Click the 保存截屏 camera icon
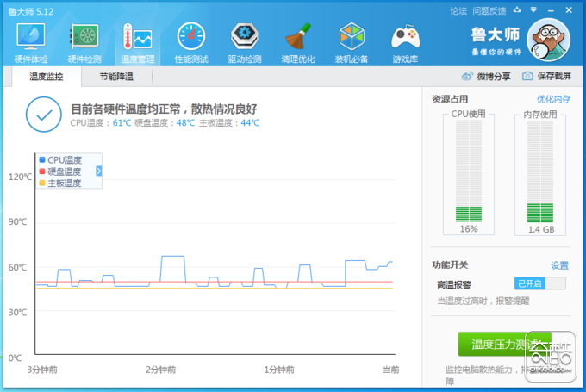 (x=527, y=76)
